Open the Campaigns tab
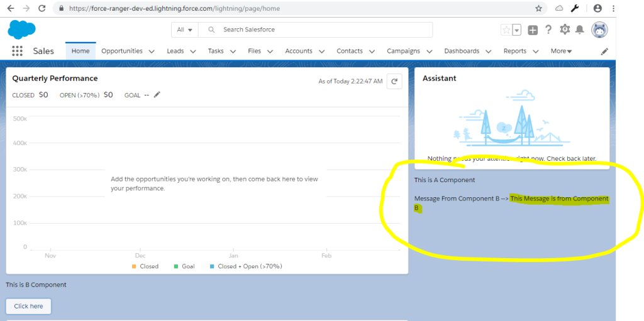The width and height of the screenshot is (644, 321). [x=403, y=51]
